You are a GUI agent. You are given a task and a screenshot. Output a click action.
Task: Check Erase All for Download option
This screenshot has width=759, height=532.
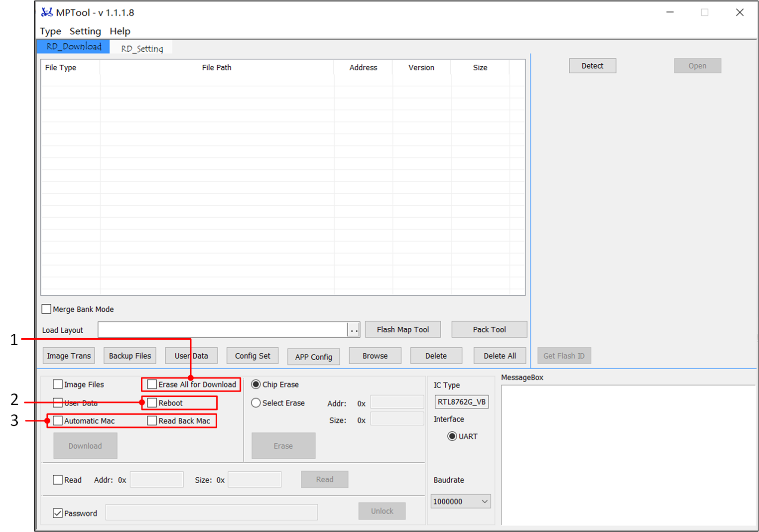[x=152, y=385]
